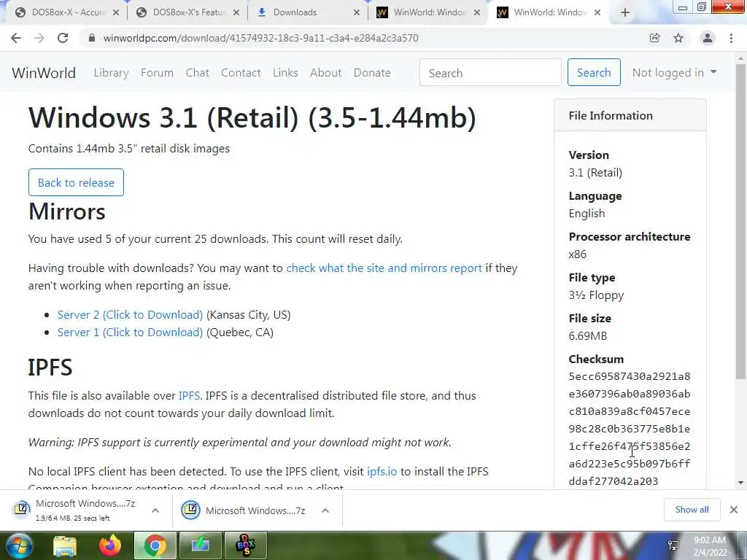747x560 pixels.
Task: Open the Library nav item
Action: pos(111,73)
